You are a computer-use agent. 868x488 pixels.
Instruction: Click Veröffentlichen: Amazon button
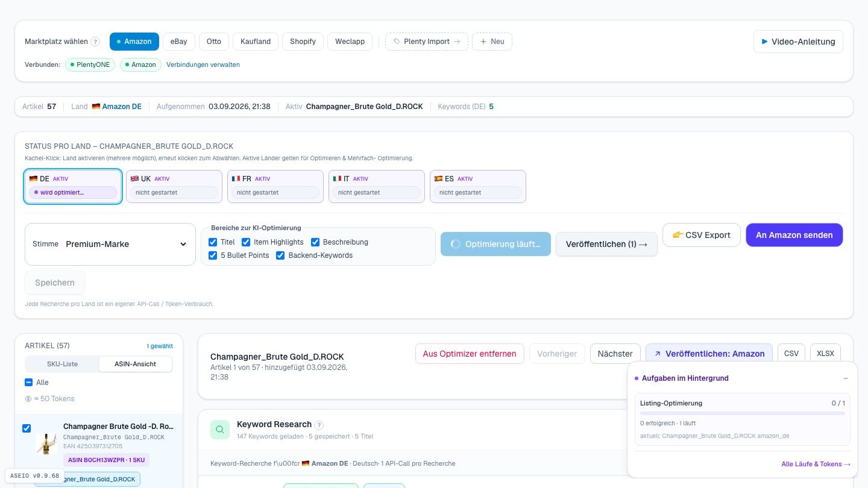pyautogui.click(x=709, y=354)
